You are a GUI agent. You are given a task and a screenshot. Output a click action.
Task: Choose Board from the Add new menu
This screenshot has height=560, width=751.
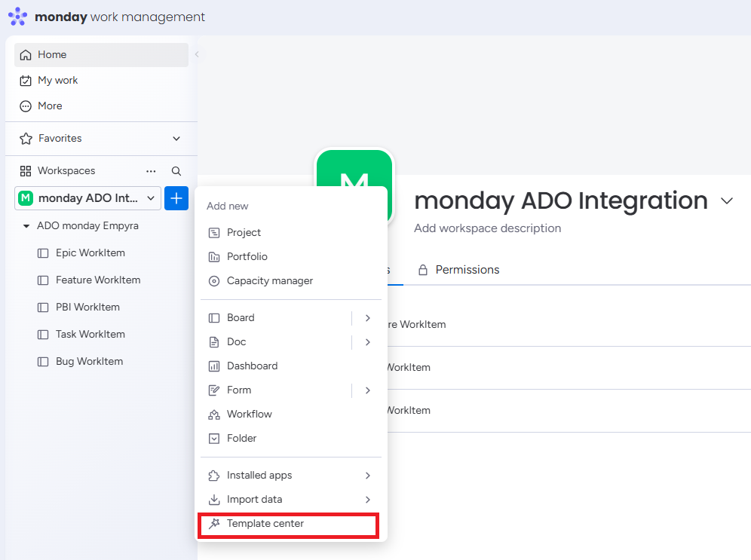click(x=275, y=318)
